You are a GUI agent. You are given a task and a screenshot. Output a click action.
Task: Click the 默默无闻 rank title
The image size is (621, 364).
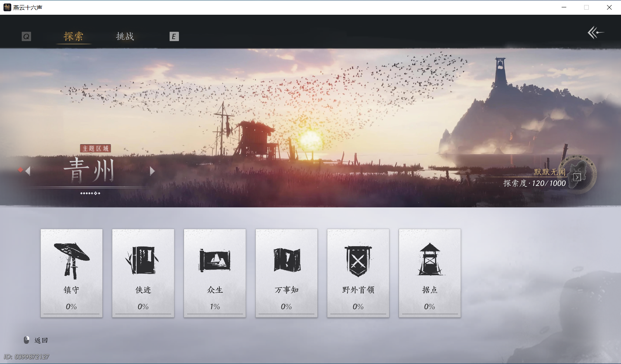tap(550, 172)
